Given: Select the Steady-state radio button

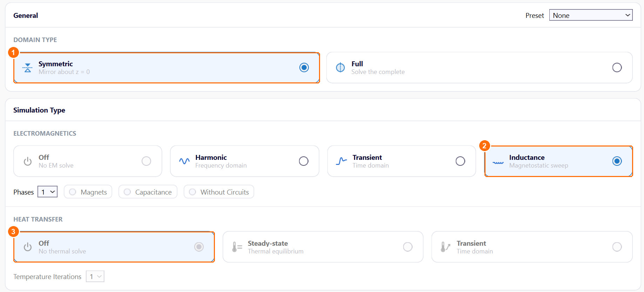Looking at the screenshot, I should pyautogui.click(x=408, y=247).
